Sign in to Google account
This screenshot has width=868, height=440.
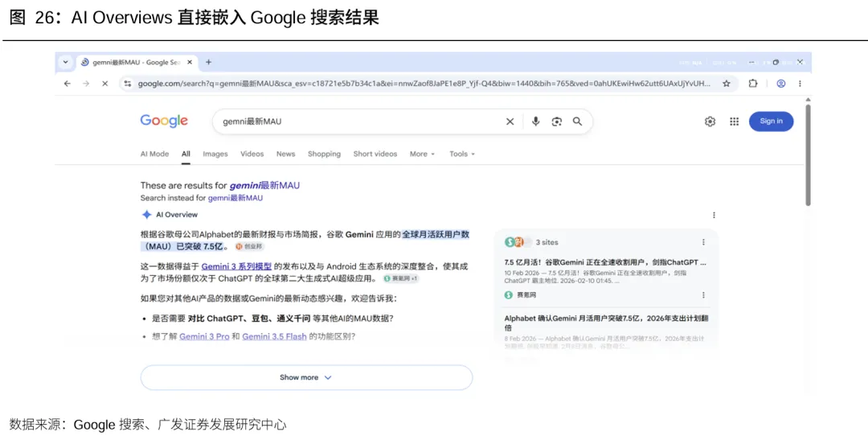pyautogui.click(x=771, y=121)
